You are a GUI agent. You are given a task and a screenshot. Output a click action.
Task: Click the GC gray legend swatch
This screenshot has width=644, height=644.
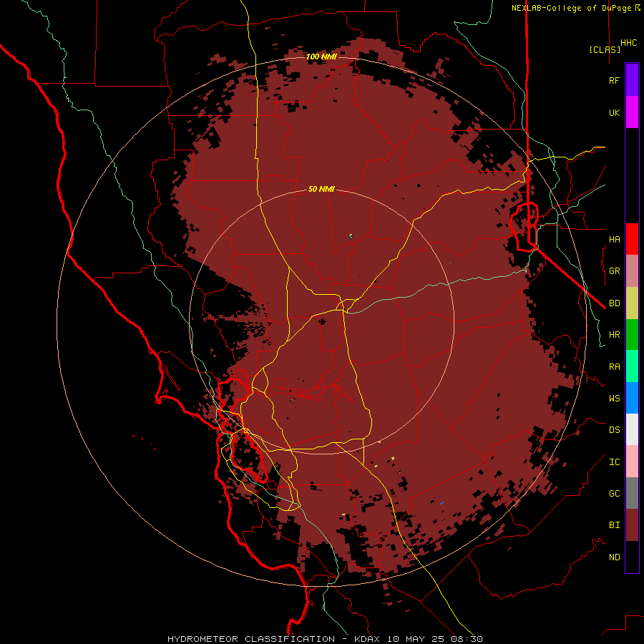632,493
